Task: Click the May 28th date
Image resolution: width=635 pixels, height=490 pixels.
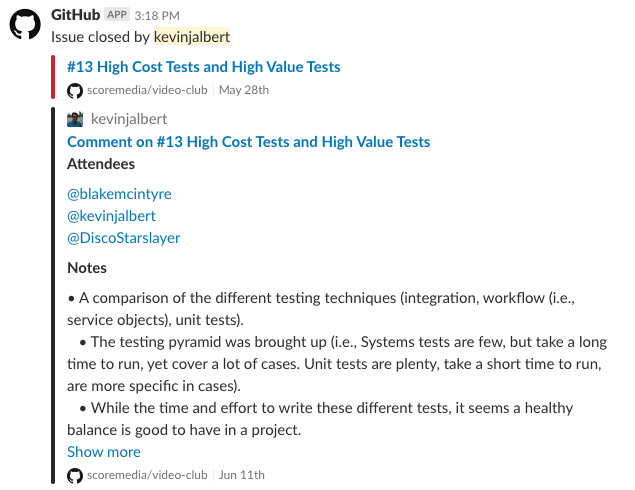Action: 244,90
